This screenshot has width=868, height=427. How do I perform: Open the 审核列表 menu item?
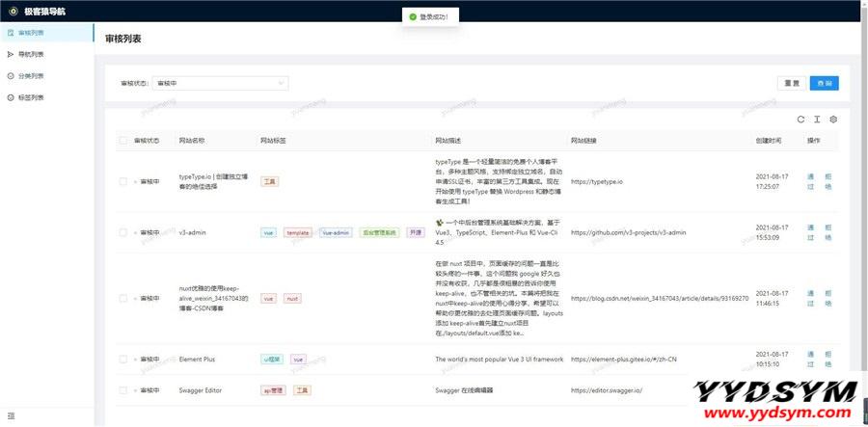(31, 33)
